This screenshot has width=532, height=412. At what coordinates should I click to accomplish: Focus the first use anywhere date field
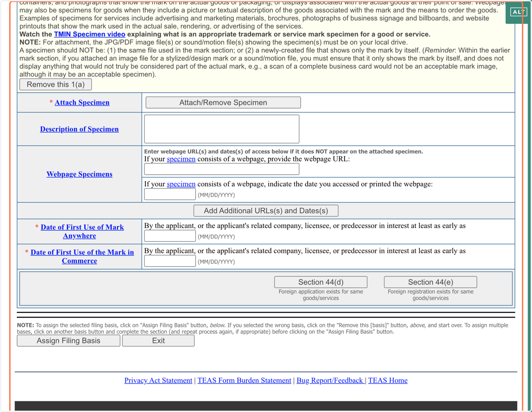coord(170,236)
